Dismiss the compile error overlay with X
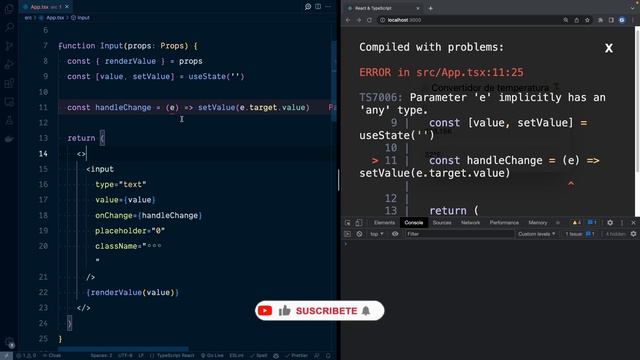The image size is (640, 360). point(609,48)
